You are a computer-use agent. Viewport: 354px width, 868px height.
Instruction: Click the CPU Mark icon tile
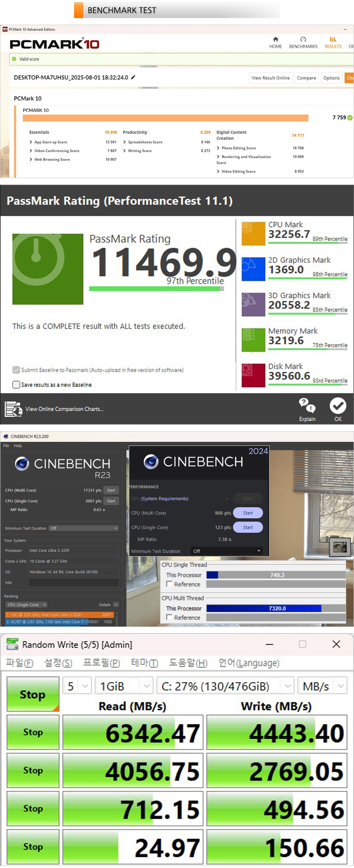point(253,233)
